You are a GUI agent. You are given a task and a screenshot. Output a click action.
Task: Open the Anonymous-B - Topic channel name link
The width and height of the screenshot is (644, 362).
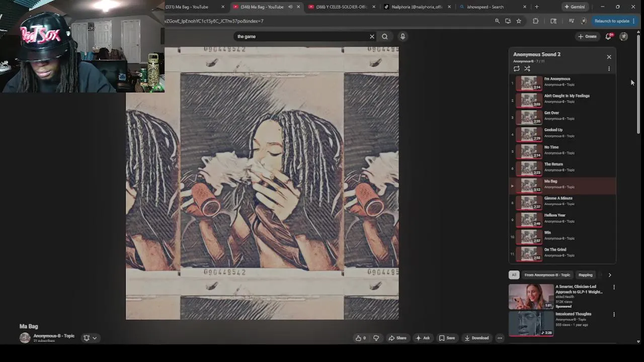[x=54, y=336]
